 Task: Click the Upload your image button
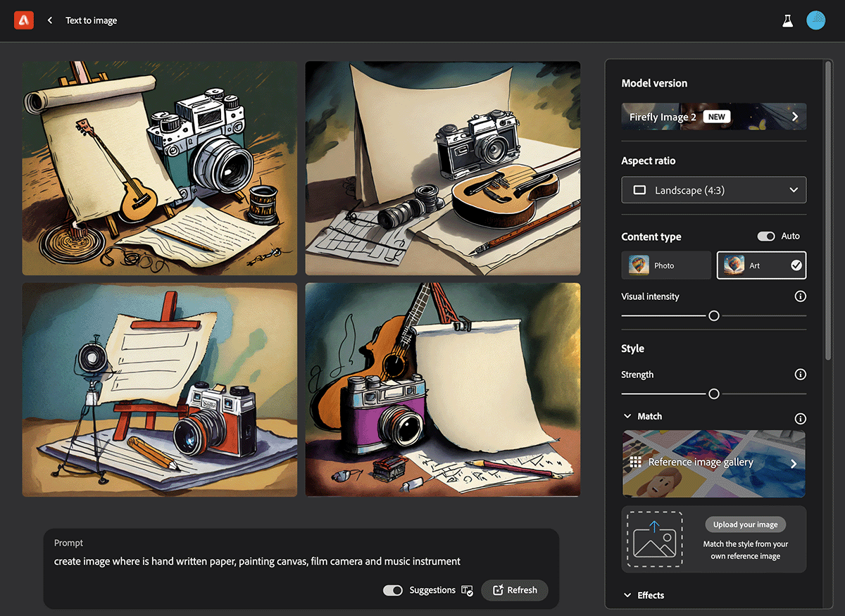point(745,524)
